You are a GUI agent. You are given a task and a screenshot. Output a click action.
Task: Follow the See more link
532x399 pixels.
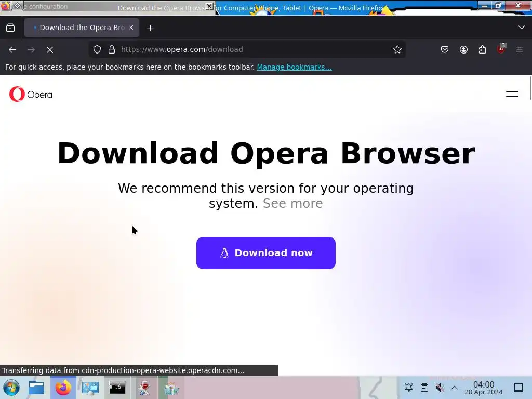[293, 204]
